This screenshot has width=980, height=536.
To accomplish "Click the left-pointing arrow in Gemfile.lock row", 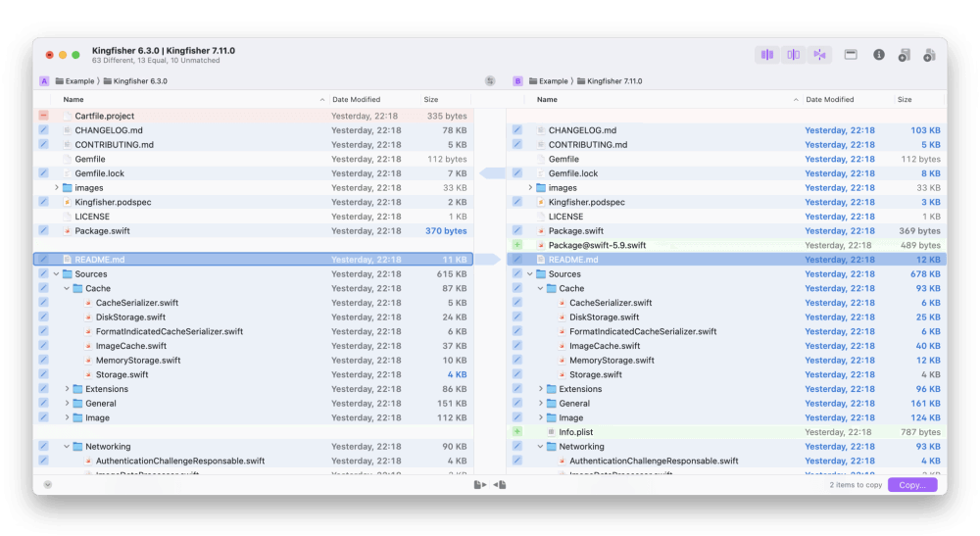I will pos(492,173).
